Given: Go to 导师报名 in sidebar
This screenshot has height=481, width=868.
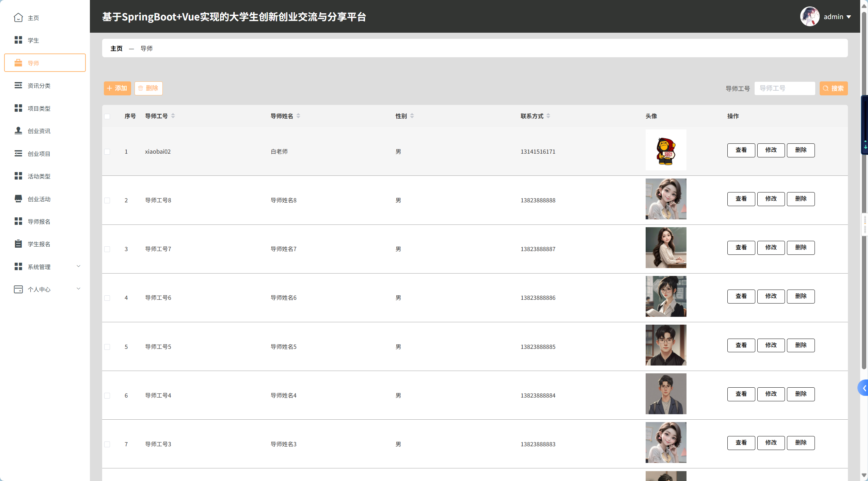Looking at the screenshot, I should (39, 221).
